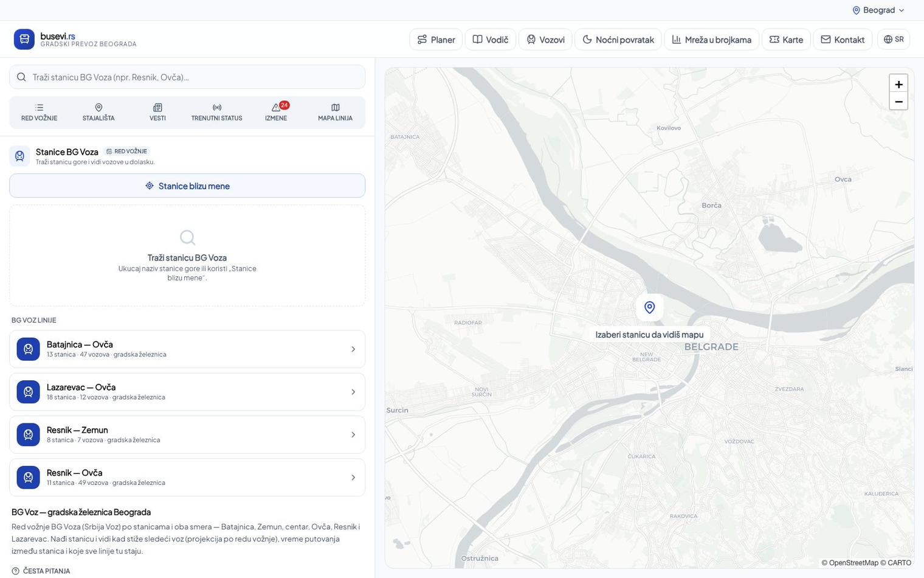Click the train icon for Lazarevac — Ovča
Screen dimensions: 924x578
click(x=28, y=392)
